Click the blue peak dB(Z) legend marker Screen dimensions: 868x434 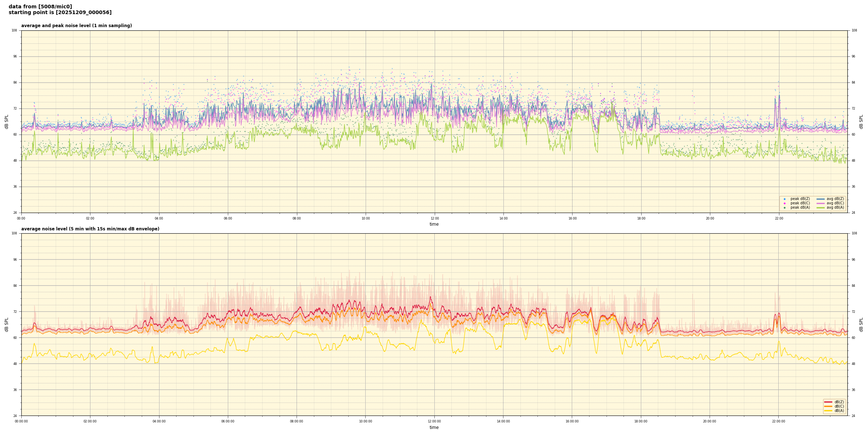point(784,199)
